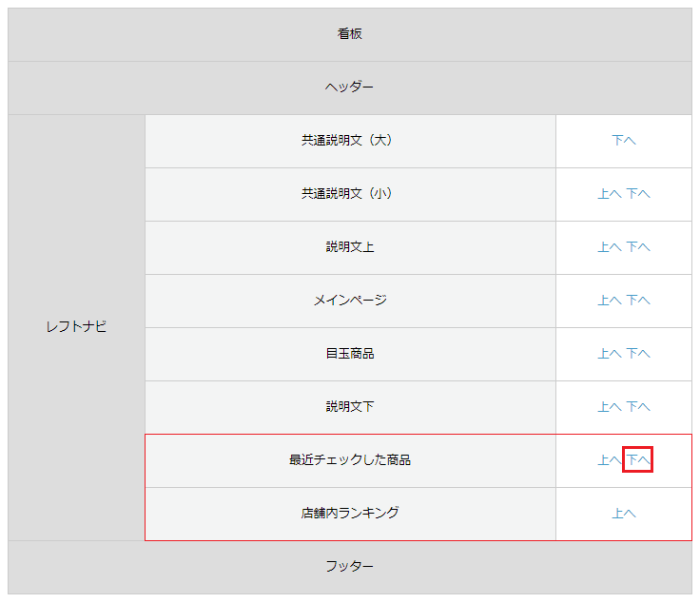Move 説明文上 up with 上へ
The image size is (700, 603).
tap(610, 247)
